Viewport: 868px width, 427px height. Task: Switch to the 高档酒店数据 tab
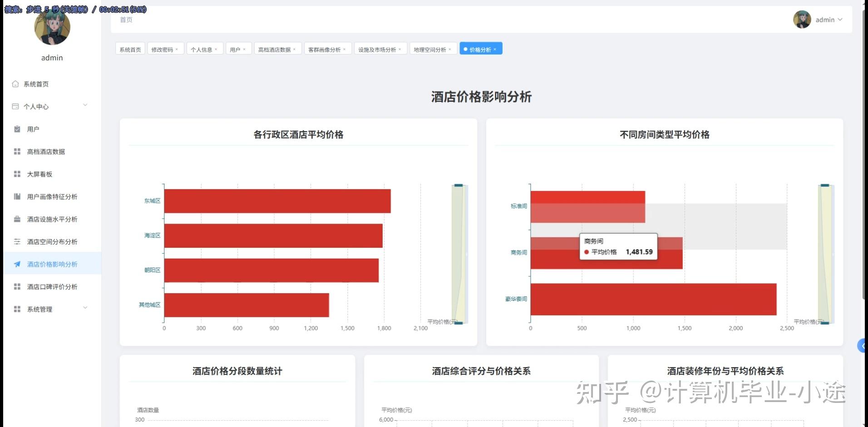click(x=275, y=49)
